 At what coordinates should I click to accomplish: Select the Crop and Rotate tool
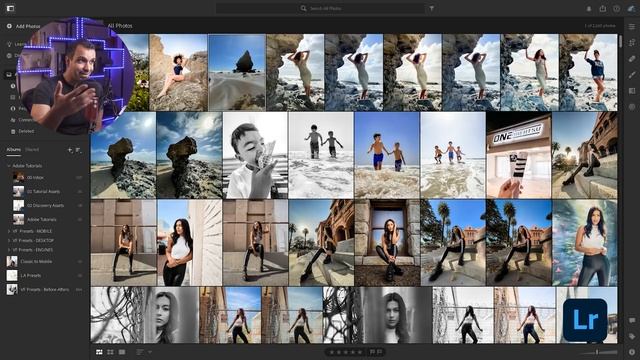[632, 42]
